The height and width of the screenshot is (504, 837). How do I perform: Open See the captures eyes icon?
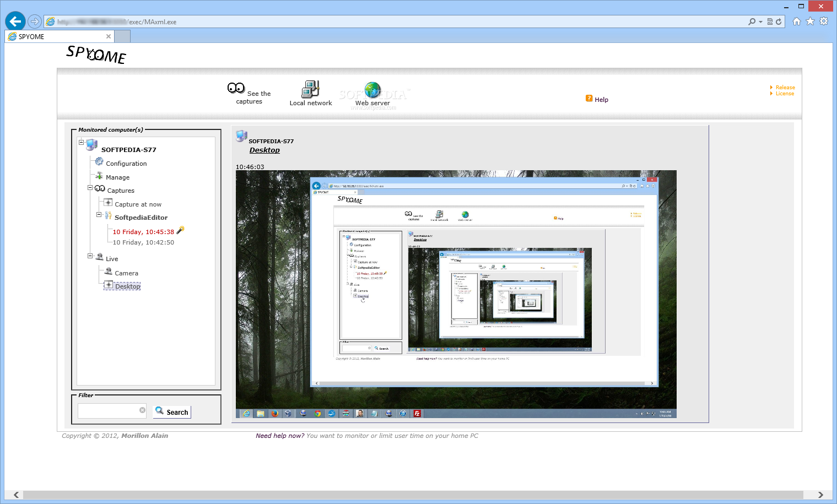236,88
